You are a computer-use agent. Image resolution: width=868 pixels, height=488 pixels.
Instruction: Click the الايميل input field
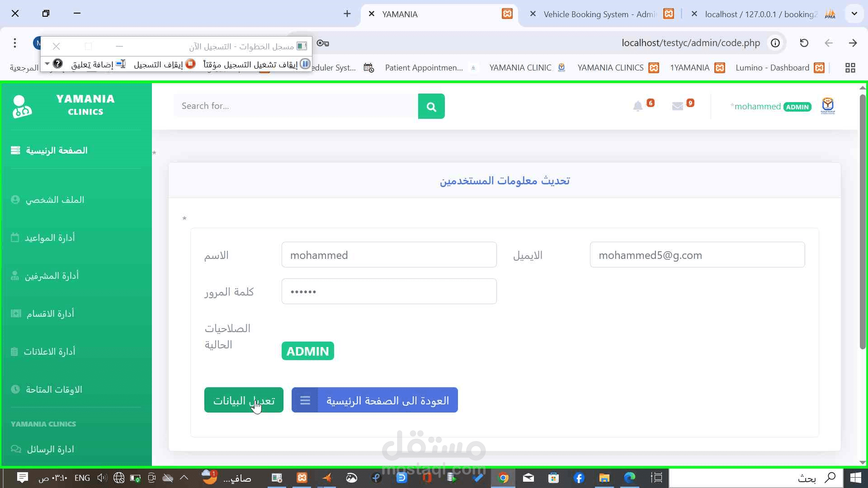697,255
